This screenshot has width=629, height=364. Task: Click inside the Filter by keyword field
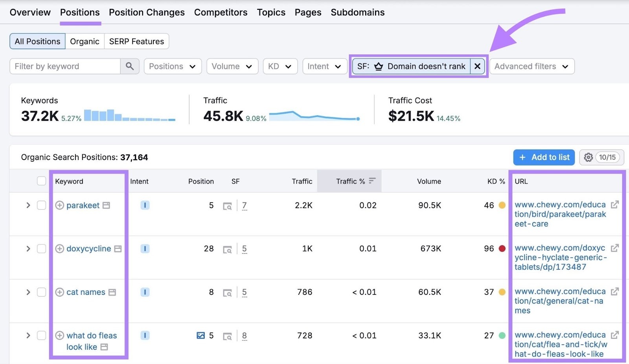(x=65, y=66)
